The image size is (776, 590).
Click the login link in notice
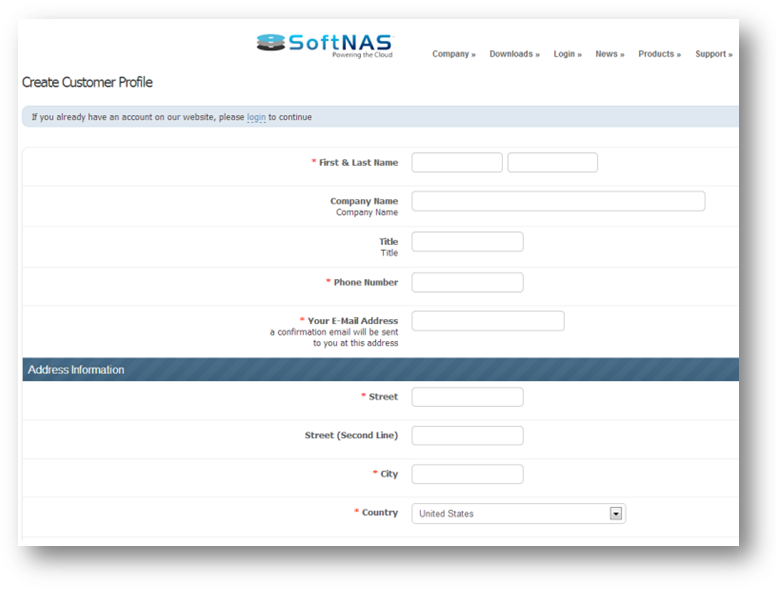[256, 117]
